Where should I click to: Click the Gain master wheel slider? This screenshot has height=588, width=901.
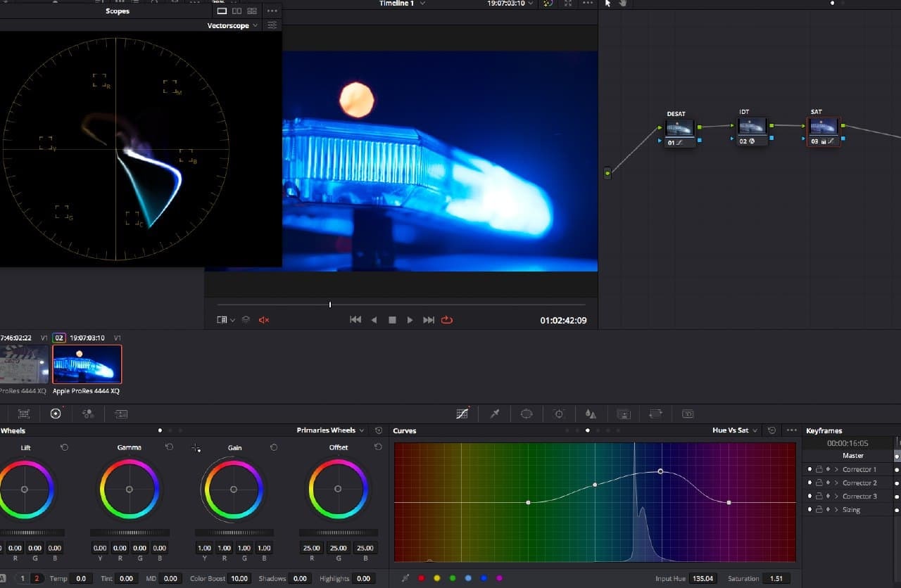(234, 532)
